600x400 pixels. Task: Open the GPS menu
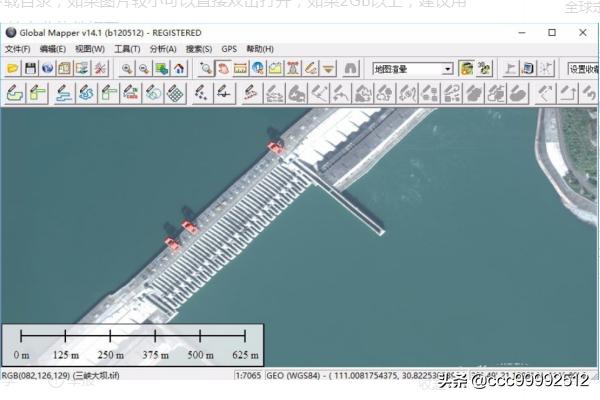229,49
